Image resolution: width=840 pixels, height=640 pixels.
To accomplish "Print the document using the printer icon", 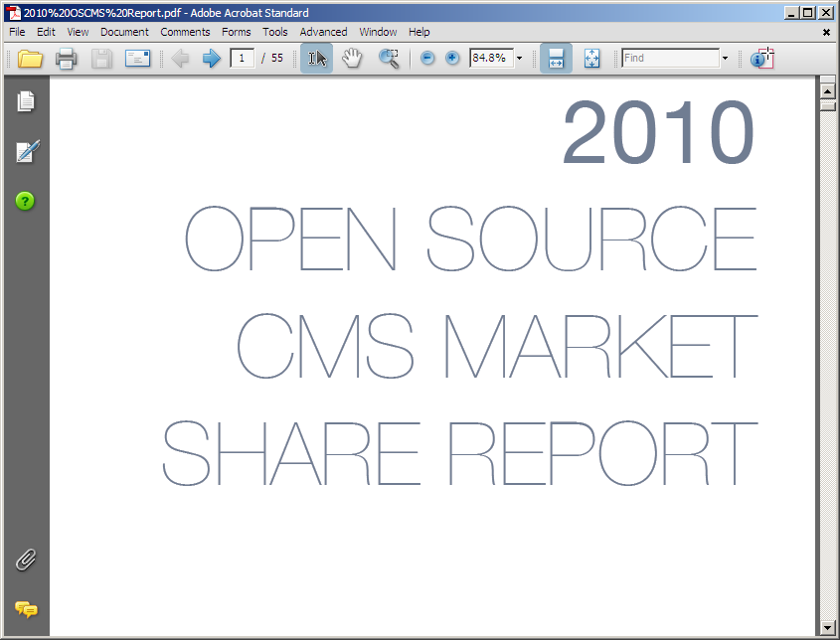I will coord(67,59).
